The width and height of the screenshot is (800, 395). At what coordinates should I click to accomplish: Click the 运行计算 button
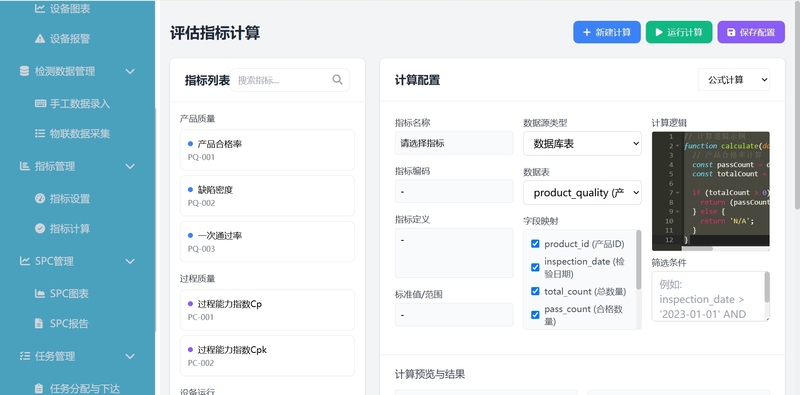679,32
